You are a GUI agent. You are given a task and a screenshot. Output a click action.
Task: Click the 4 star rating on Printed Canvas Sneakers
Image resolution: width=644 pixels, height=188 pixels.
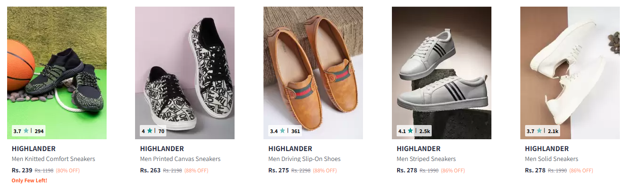pos(153,131)
